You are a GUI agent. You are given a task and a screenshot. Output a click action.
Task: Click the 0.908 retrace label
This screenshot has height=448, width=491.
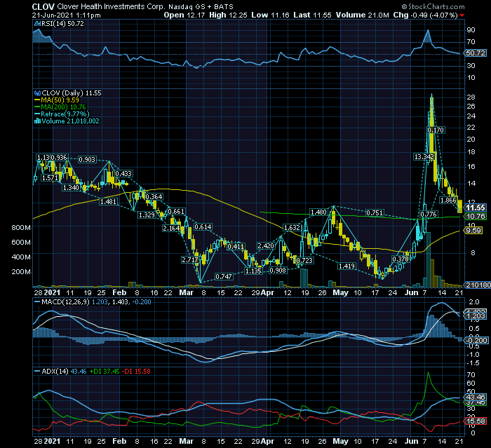pos(278,270)
